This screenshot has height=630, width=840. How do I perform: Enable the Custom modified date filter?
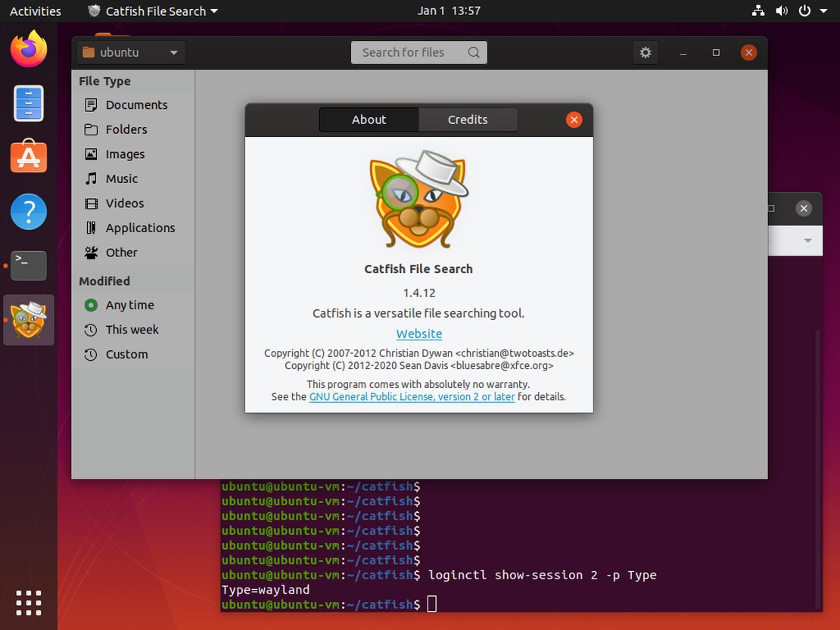point(126,354)
